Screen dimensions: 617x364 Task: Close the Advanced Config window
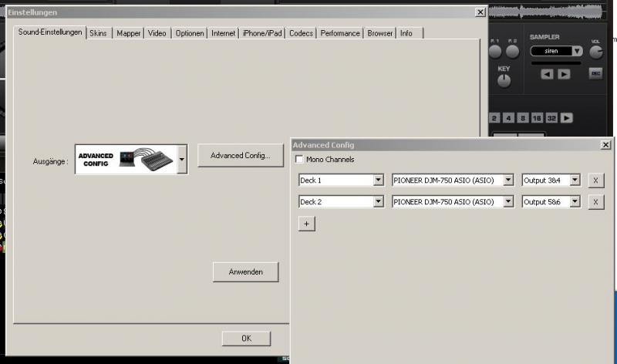[605, 145]
